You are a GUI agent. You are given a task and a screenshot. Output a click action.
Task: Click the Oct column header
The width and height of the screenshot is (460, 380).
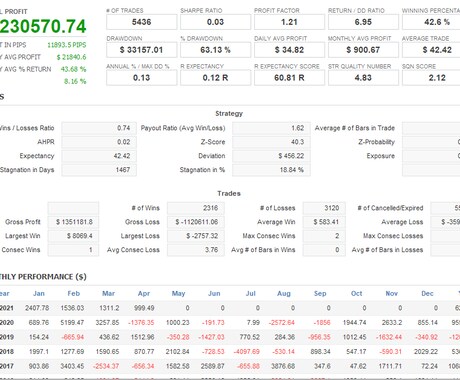tap(356, 294)
